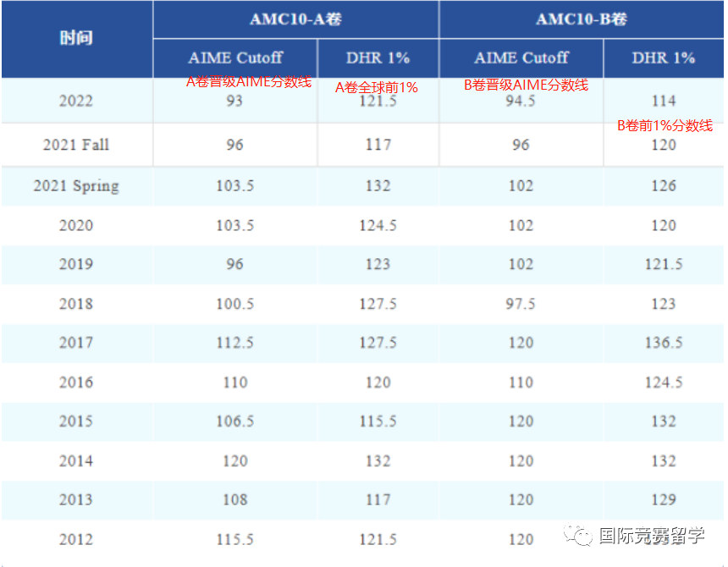This screenshot has width=728, height=567.
Task: Click 2014 A卷 AIME Cutoff value 120
Action: click(x=235, y=461)
